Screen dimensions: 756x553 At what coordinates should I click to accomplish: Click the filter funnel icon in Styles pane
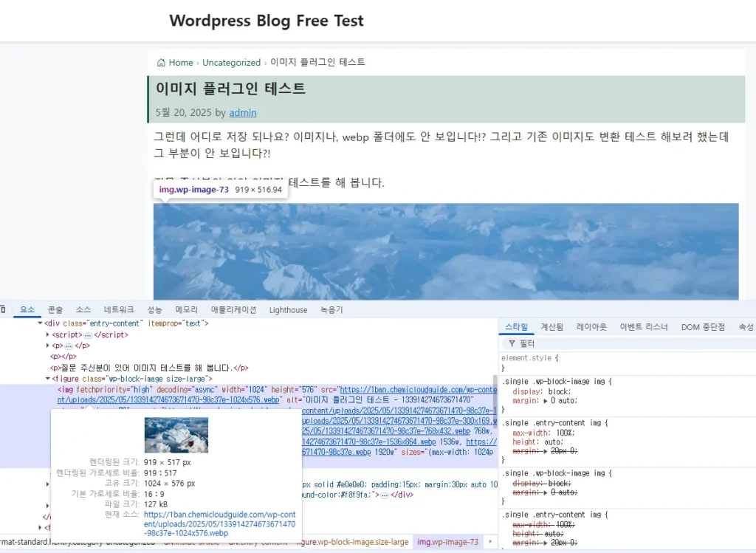pyautogui.click(x=512, y=343)
